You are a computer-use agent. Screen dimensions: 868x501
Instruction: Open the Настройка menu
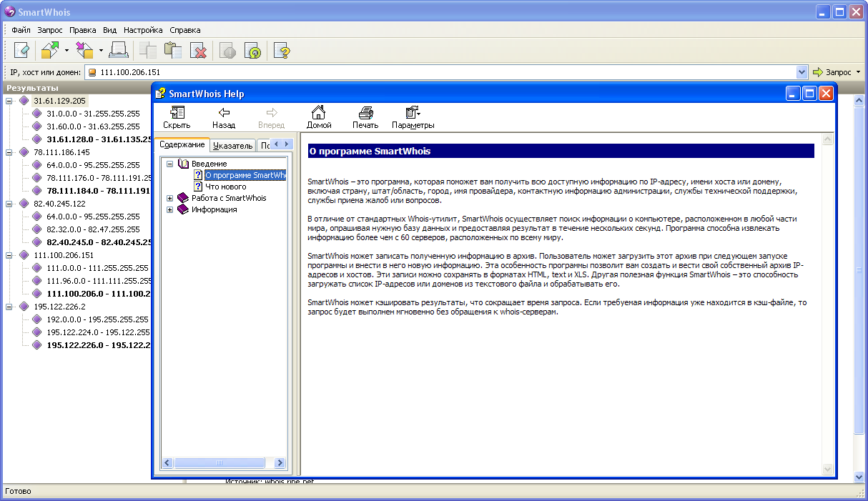[x=143, y=30]
